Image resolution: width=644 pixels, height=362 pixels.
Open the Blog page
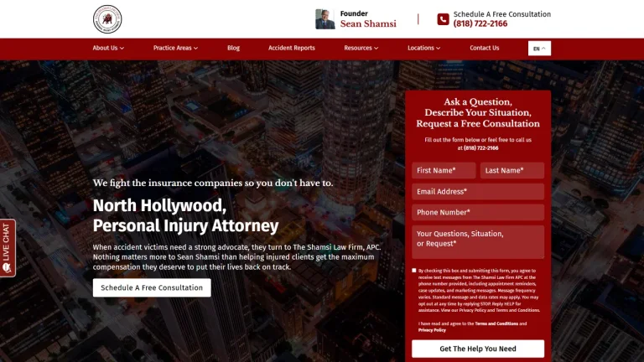coord(233,48)
